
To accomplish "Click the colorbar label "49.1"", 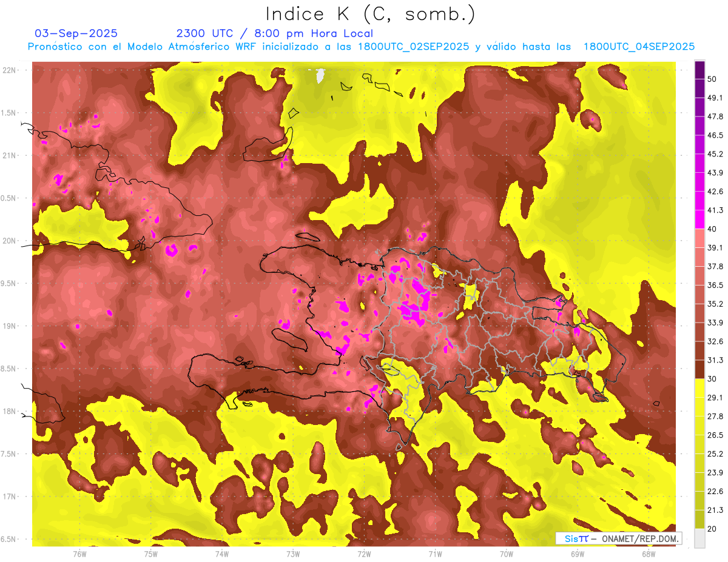I will point(715,98).
